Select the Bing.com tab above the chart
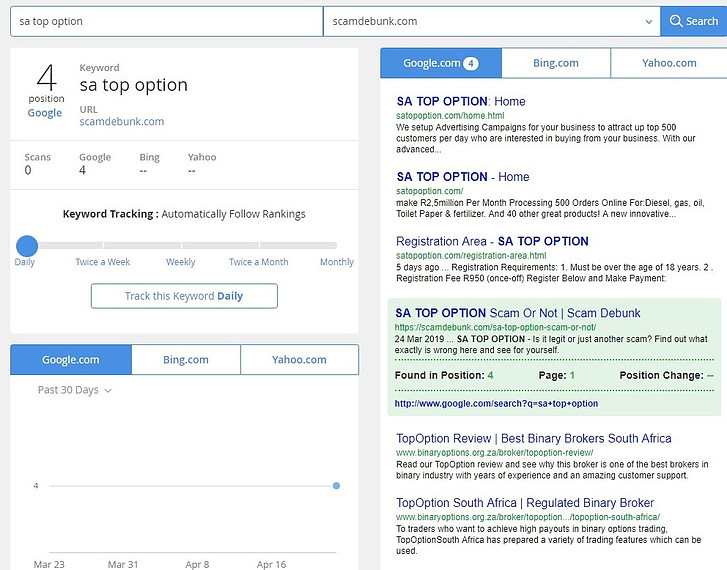This screenshot has width=727, height=570. tap(186, 359)
